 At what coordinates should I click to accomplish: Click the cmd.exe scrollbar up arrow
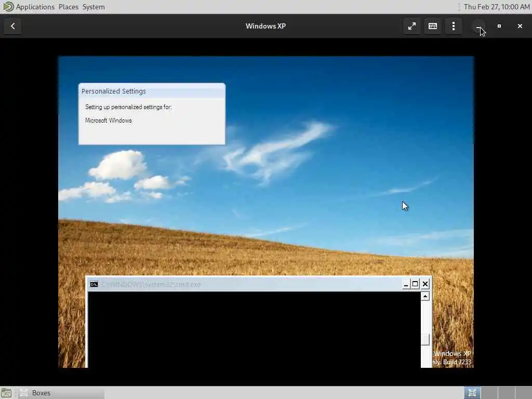point(425,296)
